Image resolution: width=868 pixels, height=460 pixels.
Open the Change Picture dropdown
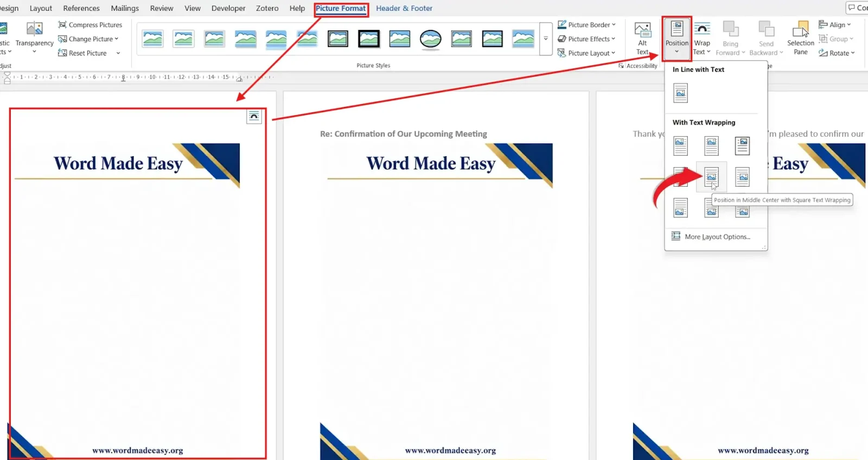[88, 39]
